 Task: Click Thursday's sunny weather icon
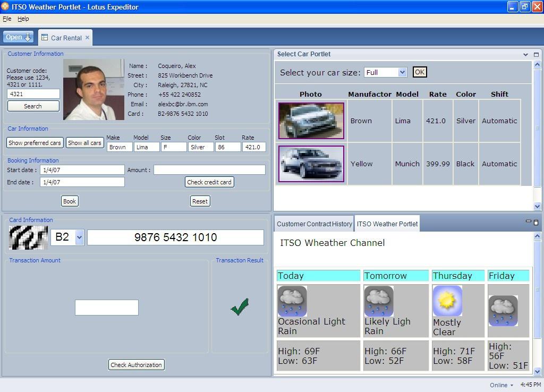tap(447, 301)
